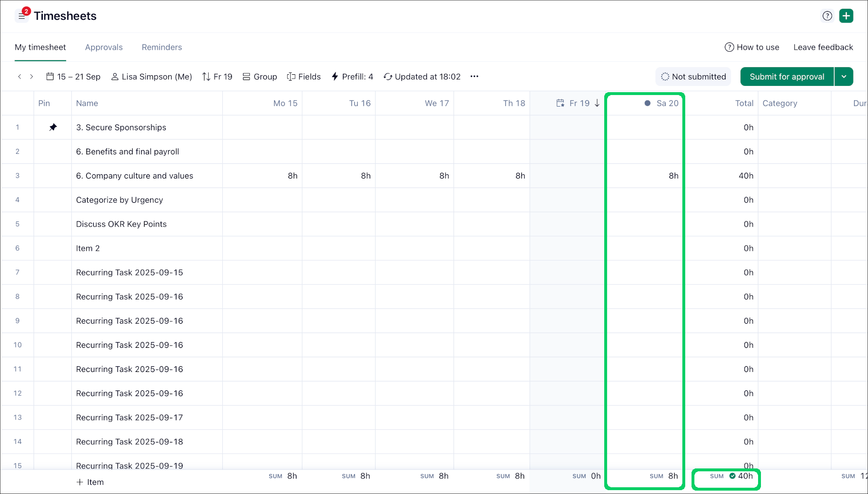
Task: Open Prefill: 4 lightning option
Action: tap(352, 77)
